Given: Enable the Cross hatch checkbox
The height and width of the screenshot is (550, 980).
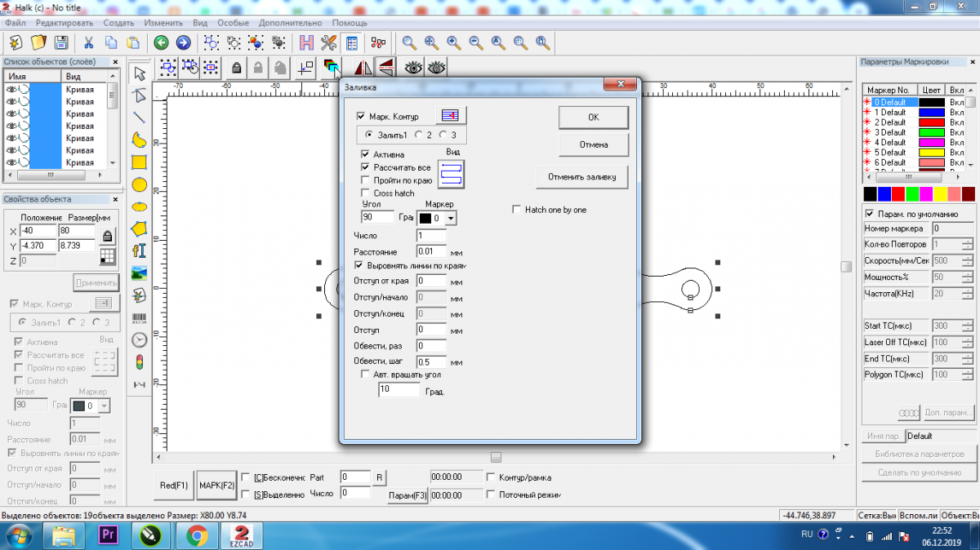Looking at the screenshot, I should pyautogui.click(x=366, y=193).
